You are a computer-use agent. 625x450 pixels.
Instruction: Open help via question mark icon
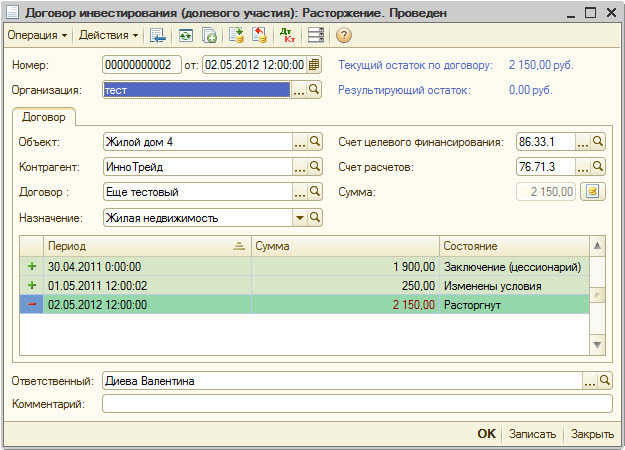tap(344, 35)
